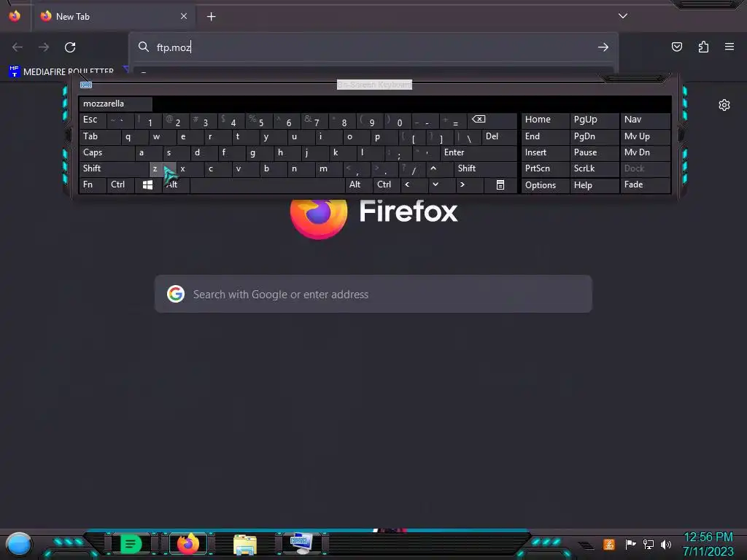Tap the a letter key
This screenshot has height=560, width=747.
click(x=148, y=152)
